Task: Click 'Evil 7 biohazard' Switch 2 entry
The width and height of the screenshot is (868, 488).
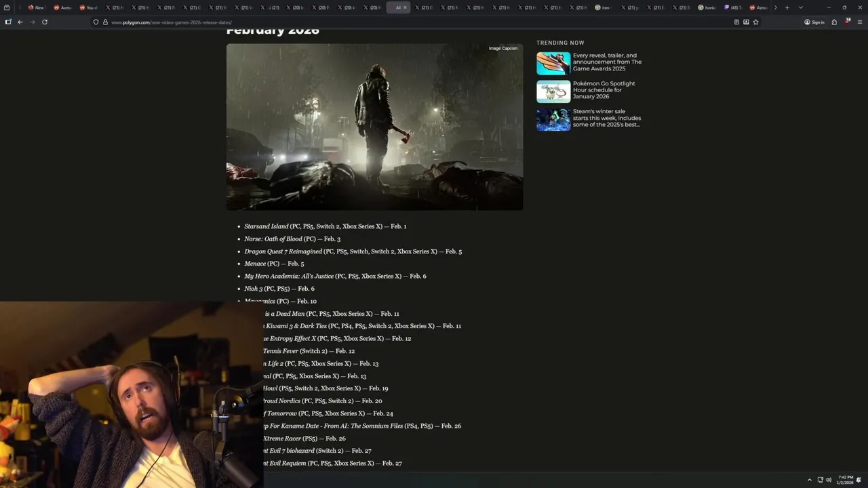Action: pyautogui.click(x=317, y=451)
